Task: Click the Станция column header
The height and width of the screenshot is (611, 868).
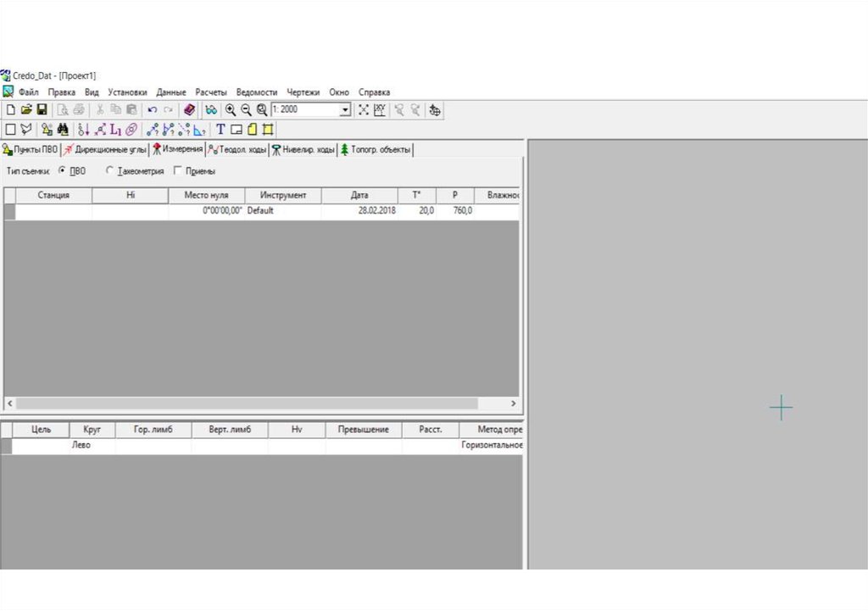Action: (x=53, y=195)
